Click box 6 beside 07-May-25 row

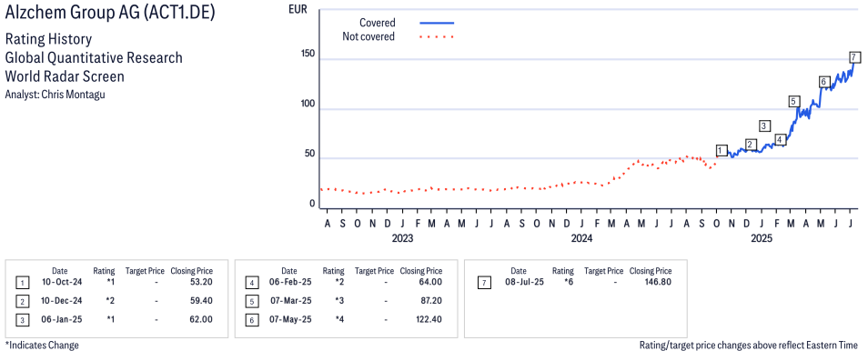251,320
